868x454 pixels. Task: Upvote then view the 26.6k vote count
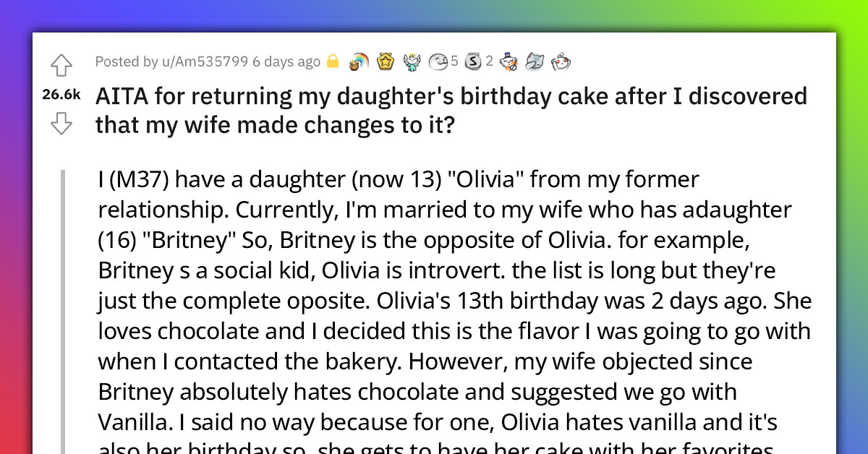[x=62, y=94]
